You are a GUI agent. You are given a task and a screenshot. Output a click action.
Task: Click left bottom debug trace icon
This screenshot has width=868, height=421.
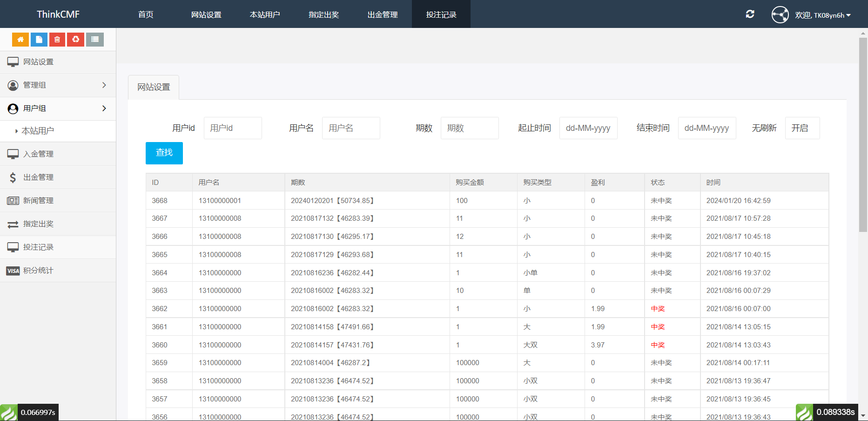8,413
